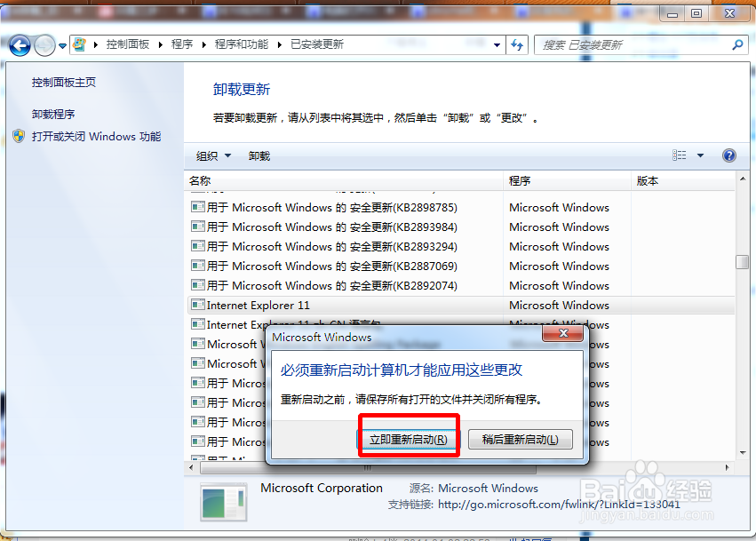
Task: Click the Control Panel icon in address bar
Action: coord(80,44)
